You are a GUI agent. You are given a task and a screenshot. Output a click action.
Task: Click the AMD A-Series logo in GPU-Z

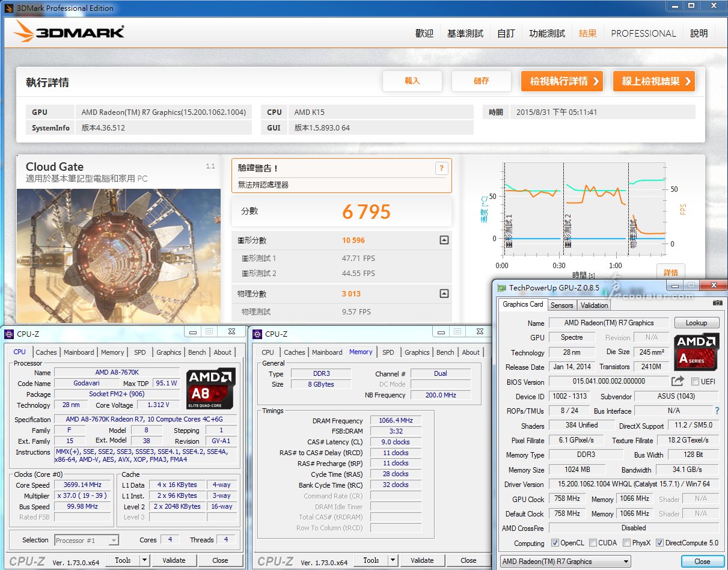coord(696,352)
